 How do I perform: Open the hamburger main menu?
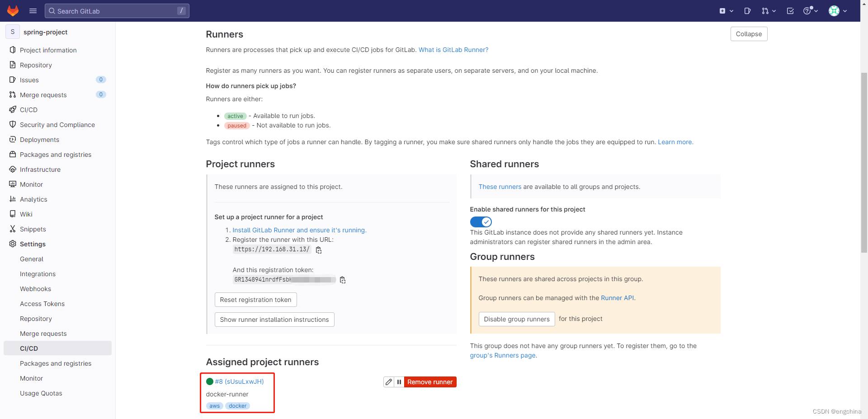pyautogui.click(x=33, y=11)
